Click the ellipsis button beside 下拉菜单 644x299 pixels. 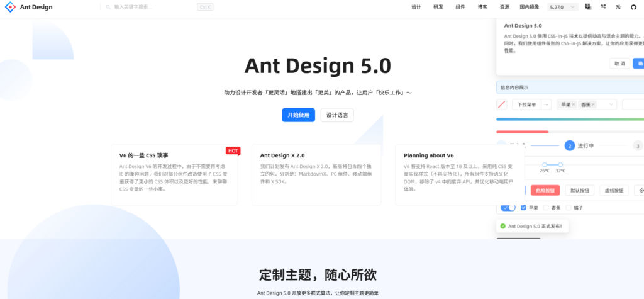pyautogui.click(x=547, y=104)
